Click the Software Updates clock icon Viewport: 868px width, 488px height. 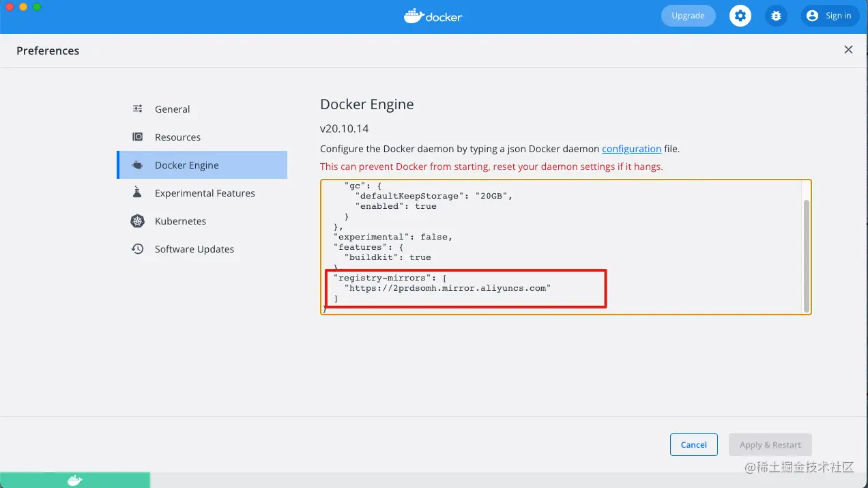click(138, 249)
